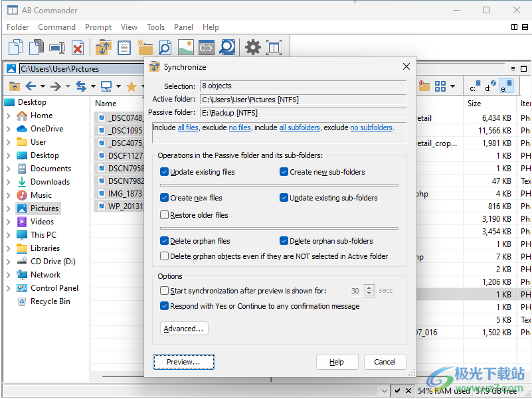The image size is (532, 399).
Task: Click the status bar checkmark icon
Action: click(397, 391)
